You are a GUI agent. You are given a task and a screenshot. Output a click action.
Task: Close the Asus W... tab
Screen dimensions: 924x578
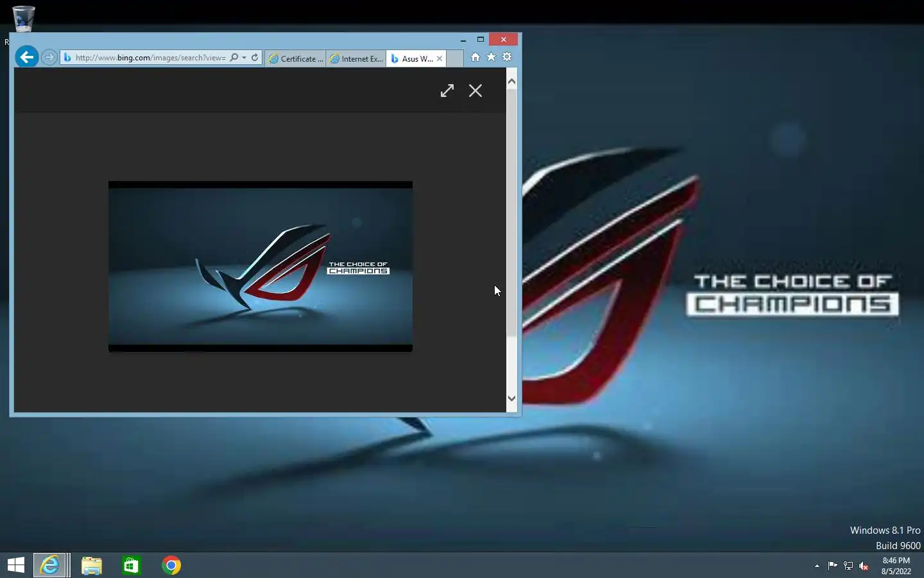[x=440, y=58]
